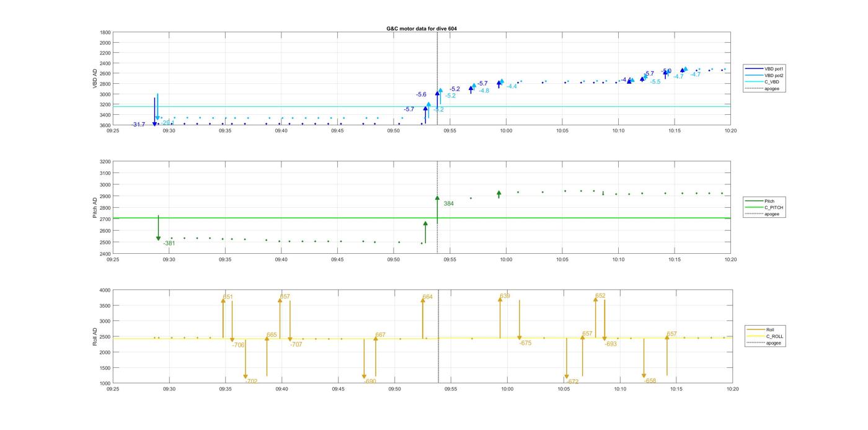Click the '-5.5' VBD data label
Viewport: 868px width, 430px height.
click(655, 81)
